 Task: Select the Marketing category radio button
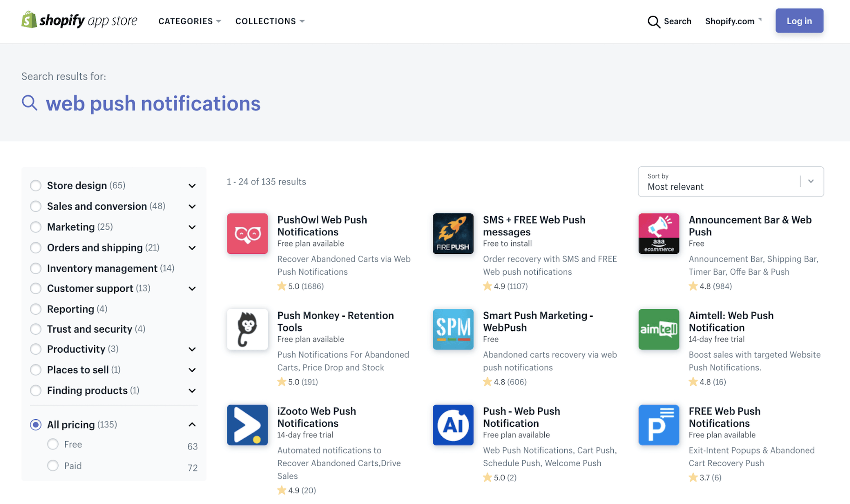coord(36,227)
